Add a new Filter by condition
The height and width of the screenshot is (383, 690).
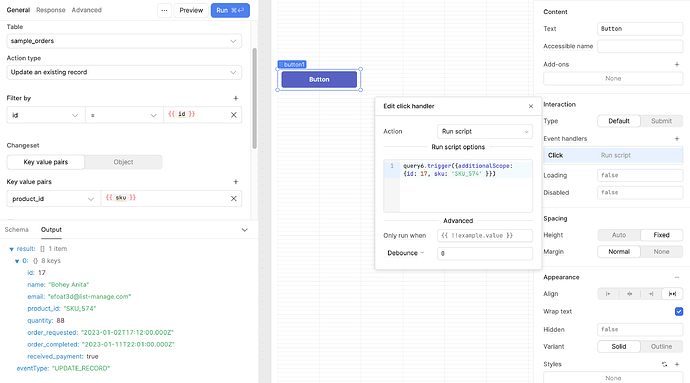[x=235, y=98]
